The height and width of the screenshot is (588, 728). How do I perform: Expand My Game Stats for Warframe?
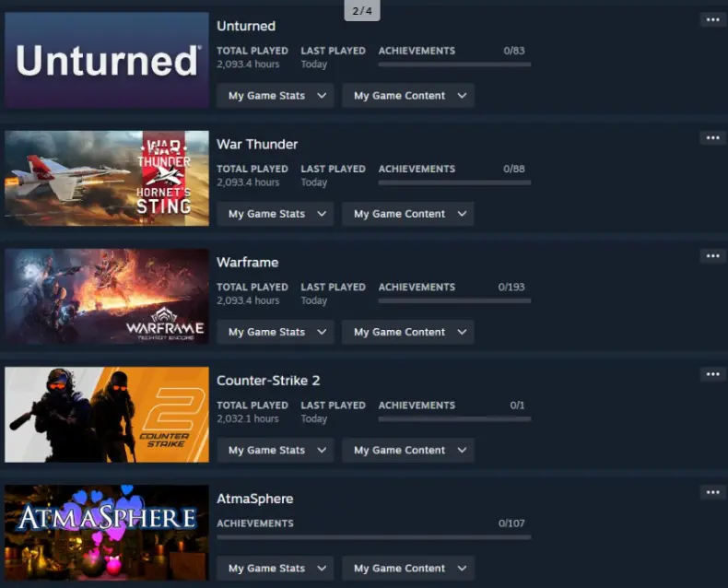275,332
